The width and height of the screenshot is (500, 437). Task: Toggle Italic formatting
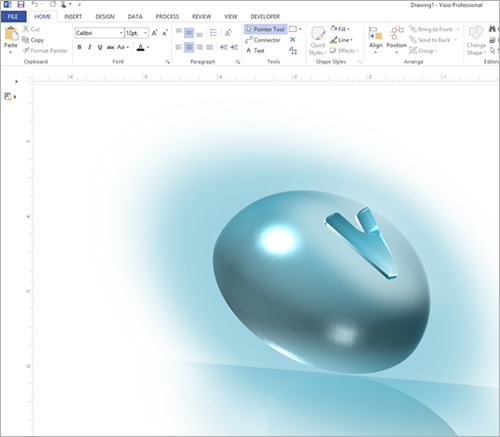click(89, 47)
